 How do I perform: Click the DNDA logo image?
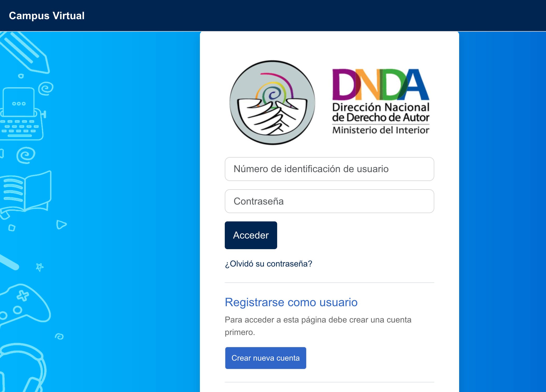point(329,102)
